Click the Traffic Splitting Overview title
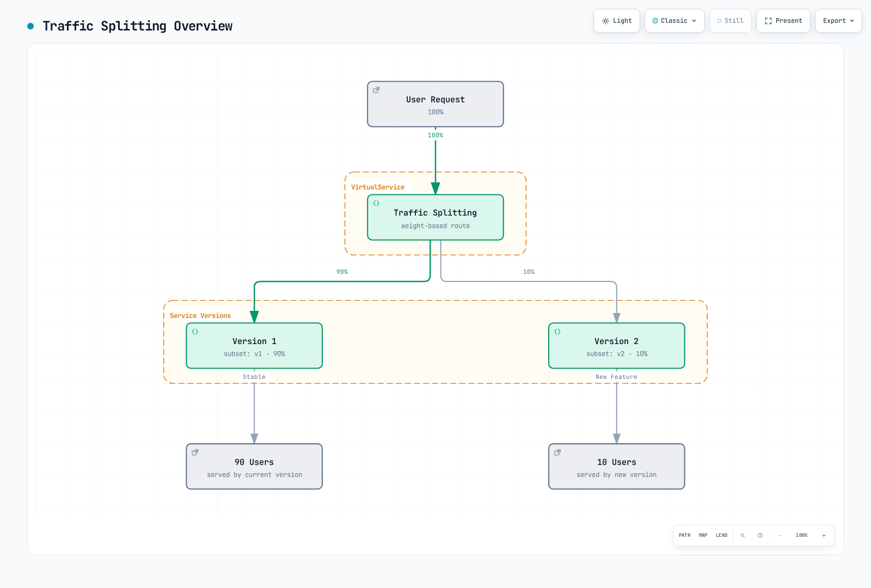871x588 pixels. point(138,26)
